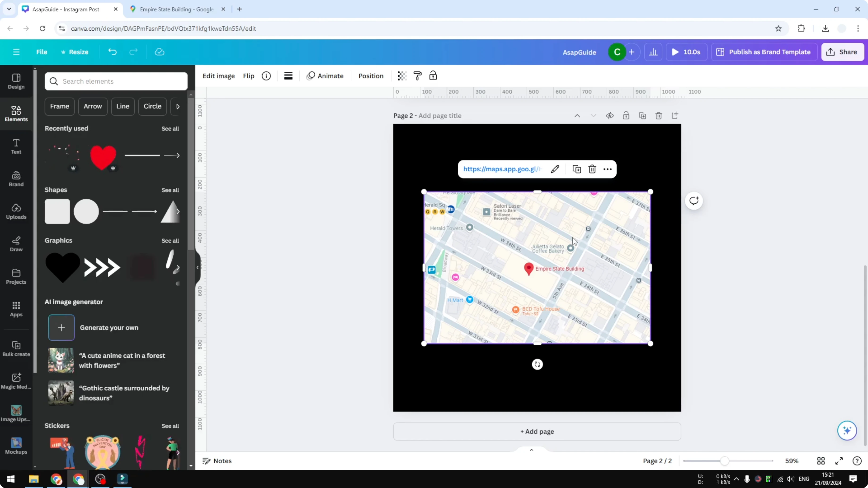Delete page 2 with trash icon
Image resolution: width=868 pixels, height=488 pixels.
tap(658, 116)
